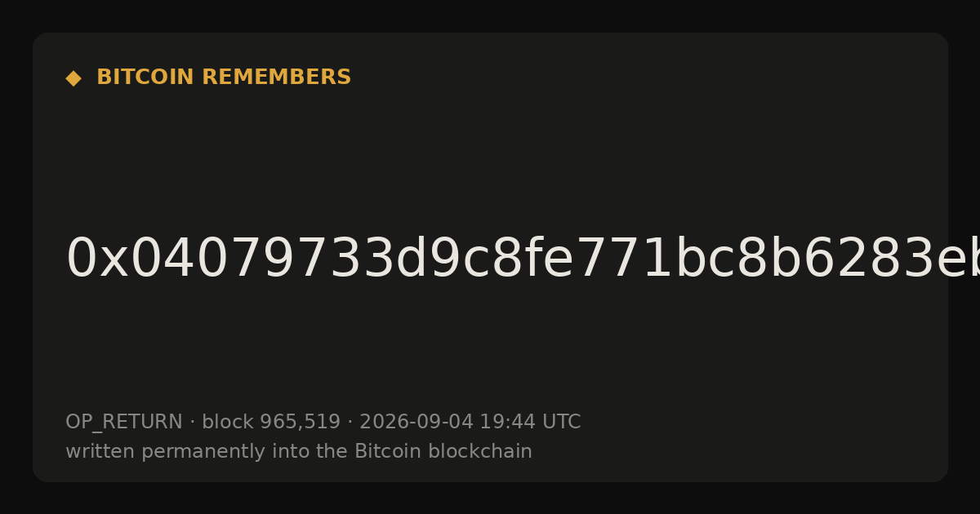Open block 965,519 reference
Image resolution: width=980 pixels, height=514 pixels.
pyautogui.click(x=270, y=423)
